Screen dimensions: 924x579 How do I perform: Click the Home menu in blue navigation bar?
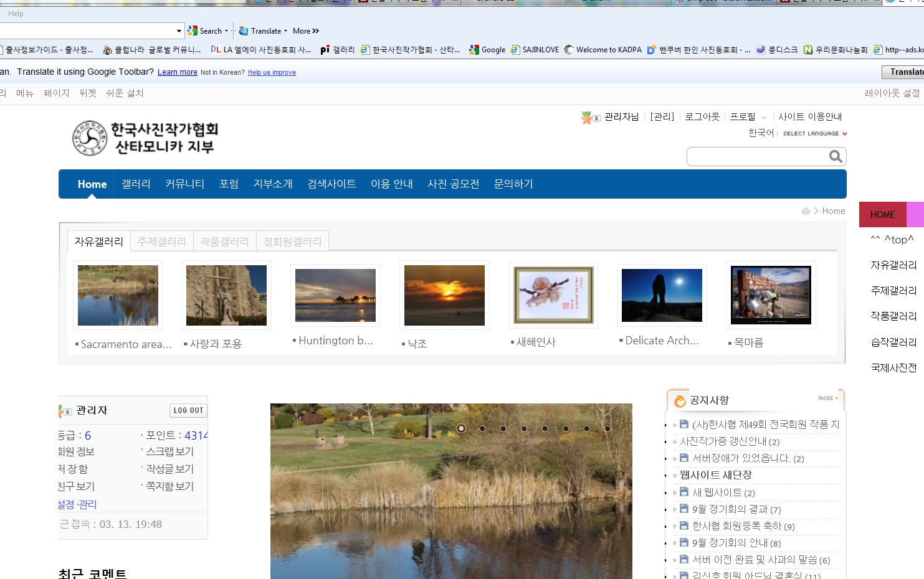click(92, 184)
